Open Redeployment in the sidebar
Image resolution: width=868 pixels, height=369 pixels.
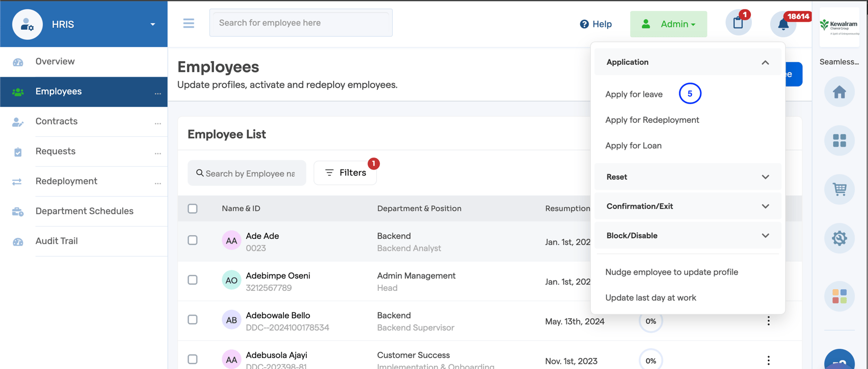[x=66, y=181]
